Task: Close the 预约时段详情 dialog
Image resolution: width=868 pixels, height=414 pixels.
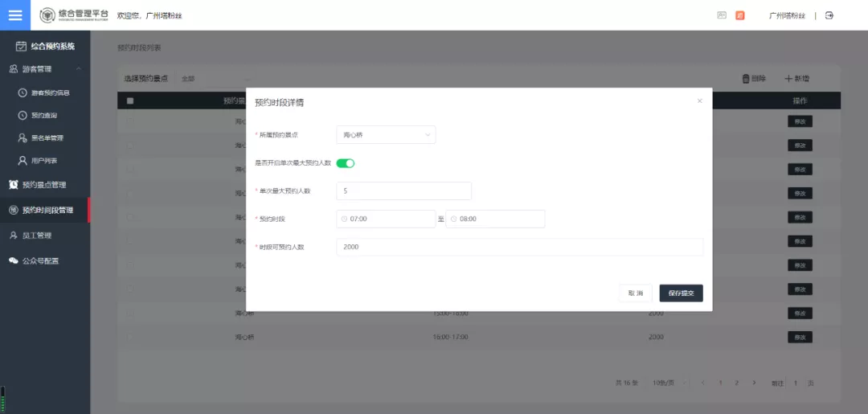Action: pos(700,100)
